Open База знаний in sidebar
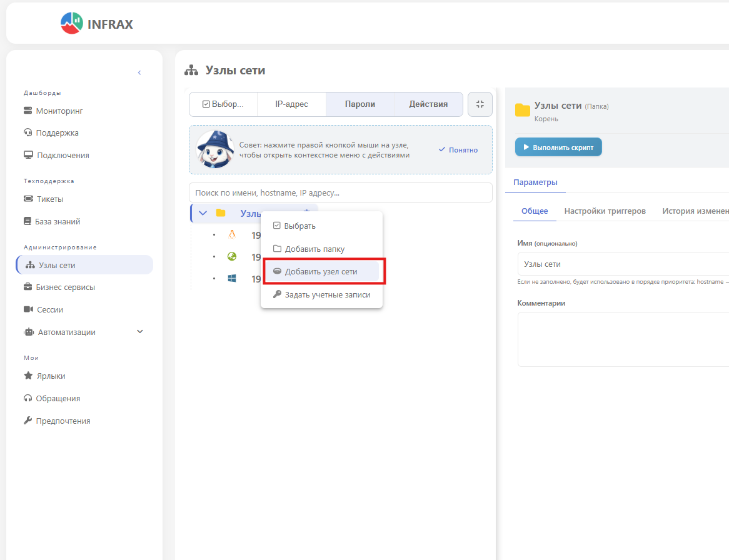 (58, 221)
